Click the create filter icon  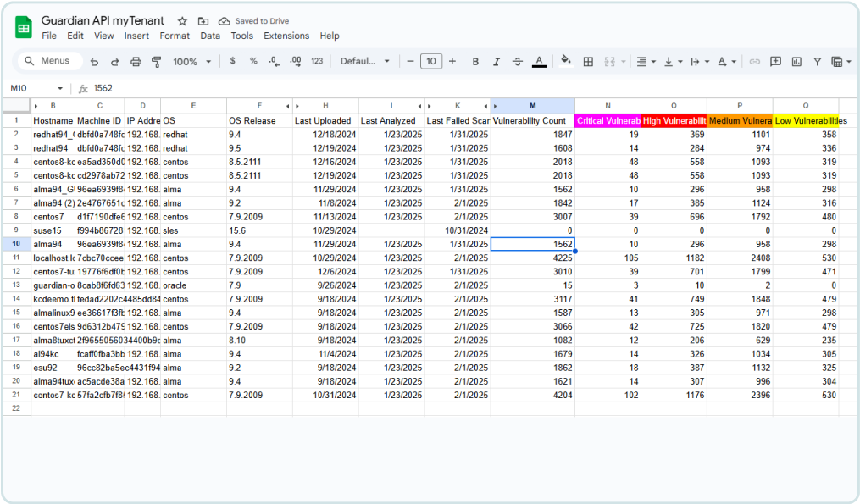(x=817, y=62)
